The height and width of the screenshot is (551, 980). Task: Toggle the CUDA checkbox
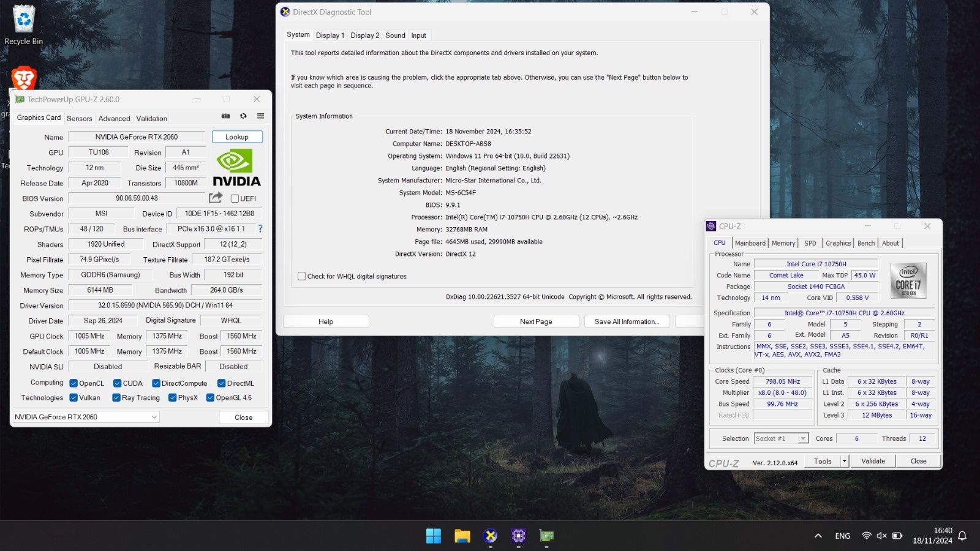117,383
